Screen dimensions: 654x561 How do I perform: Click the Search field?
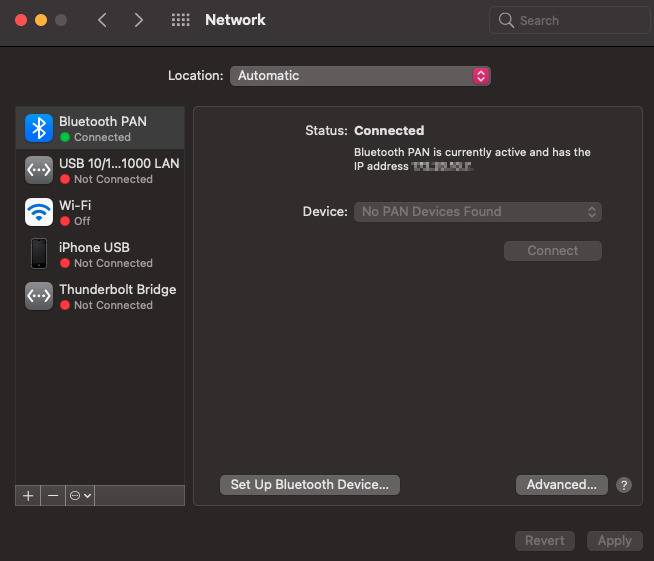point(570,20)
